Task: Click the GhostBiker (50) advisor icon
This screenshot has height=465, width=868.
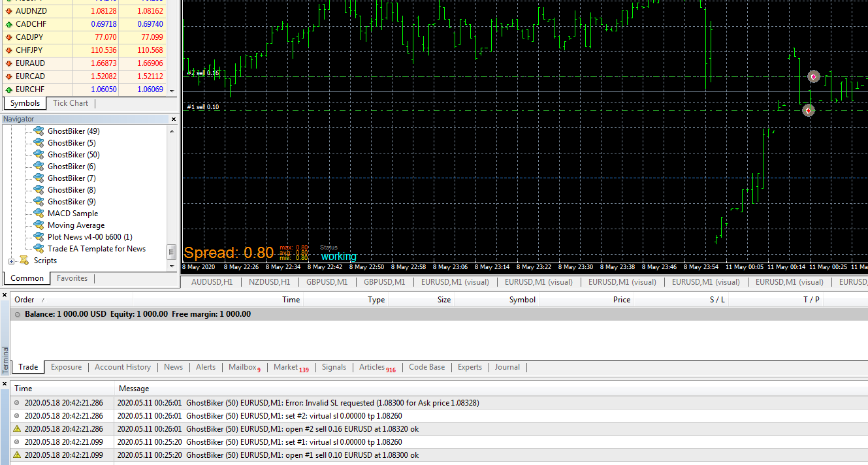Action: click(x=39, y=155)
